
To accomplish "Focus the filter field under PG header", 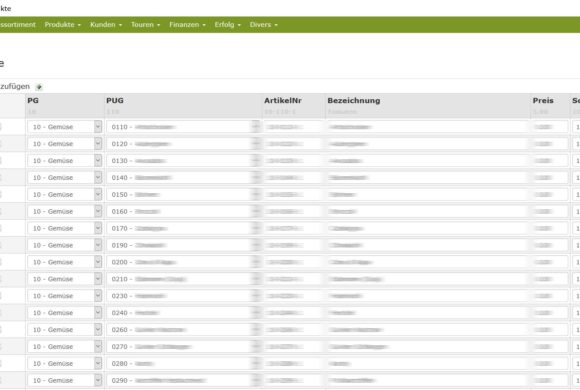I will coord(65,112).
